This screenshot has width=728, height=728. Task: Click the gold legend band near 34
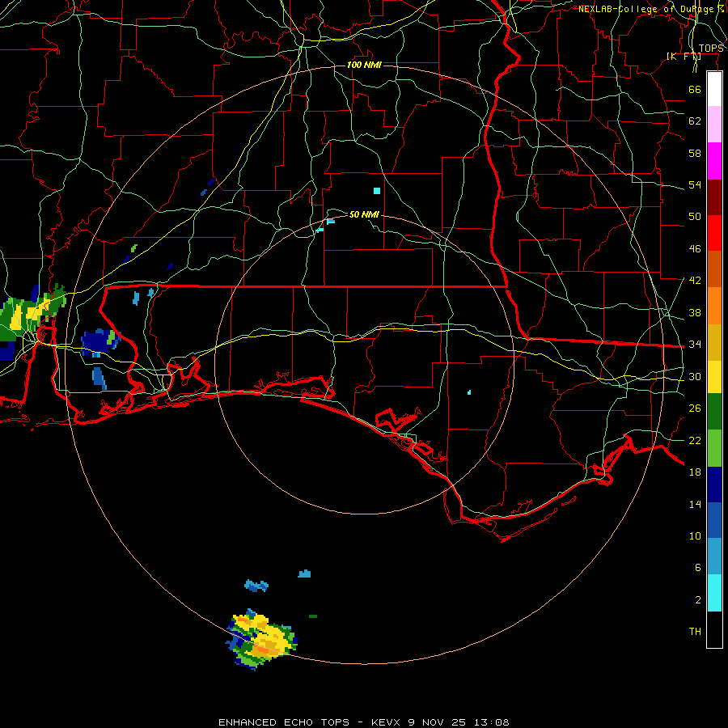click(714, 342)
